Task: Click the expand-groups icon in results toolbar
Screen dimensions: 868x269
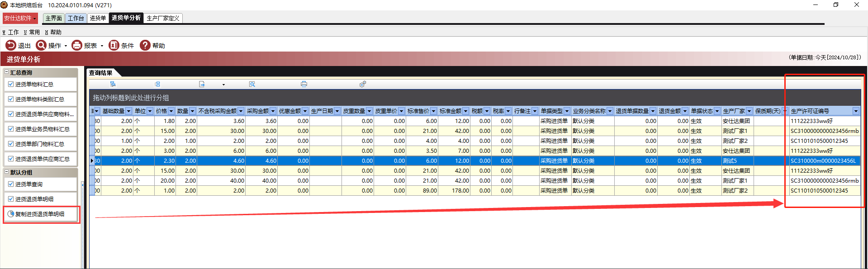Action: pyautogui.click(x=113, y=84)
